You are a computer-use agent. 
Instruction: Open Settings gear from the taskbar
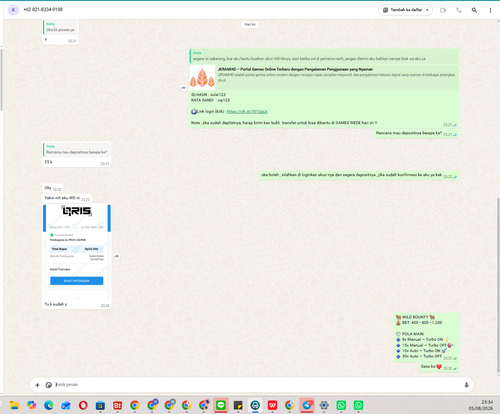tap(324, 405)
